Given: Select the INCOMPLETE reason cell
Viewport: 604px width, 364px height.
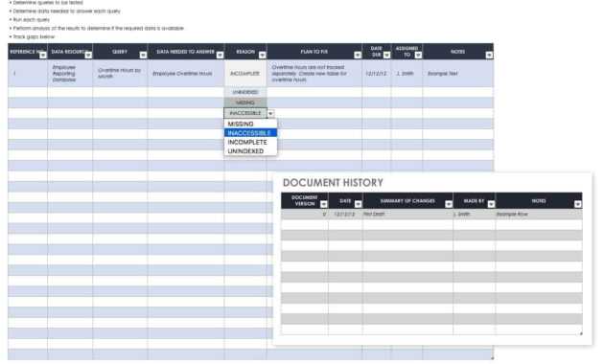Looking at the screenshot, I should tap(245, 74).
